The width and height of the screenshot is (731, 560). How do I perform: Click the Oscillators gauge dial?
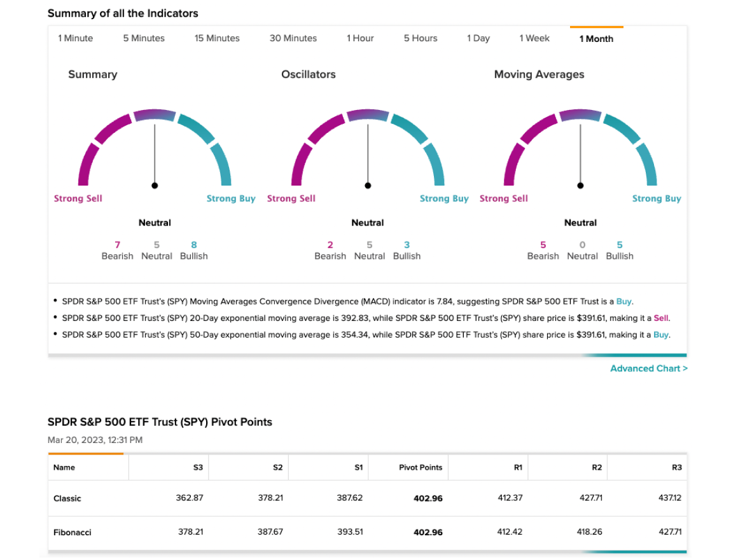coord(368,147)
